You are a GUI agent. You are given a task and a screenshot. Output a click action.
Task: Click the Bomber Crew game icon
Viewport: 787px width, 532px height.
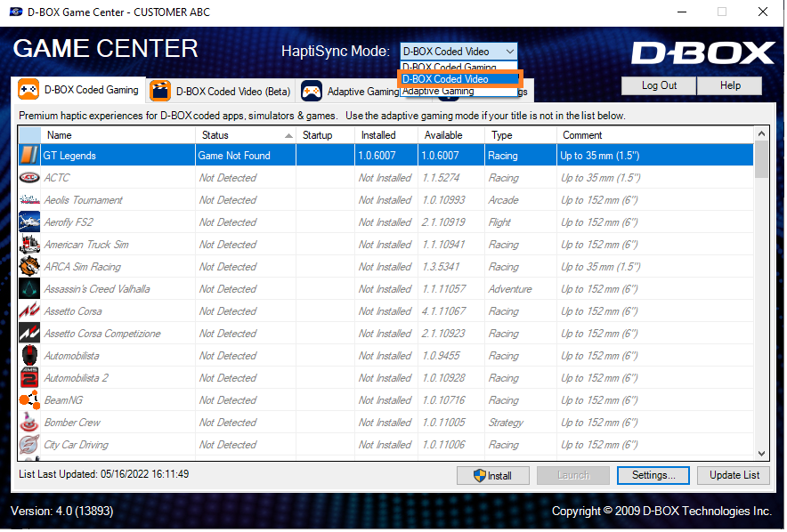point(28,422)
